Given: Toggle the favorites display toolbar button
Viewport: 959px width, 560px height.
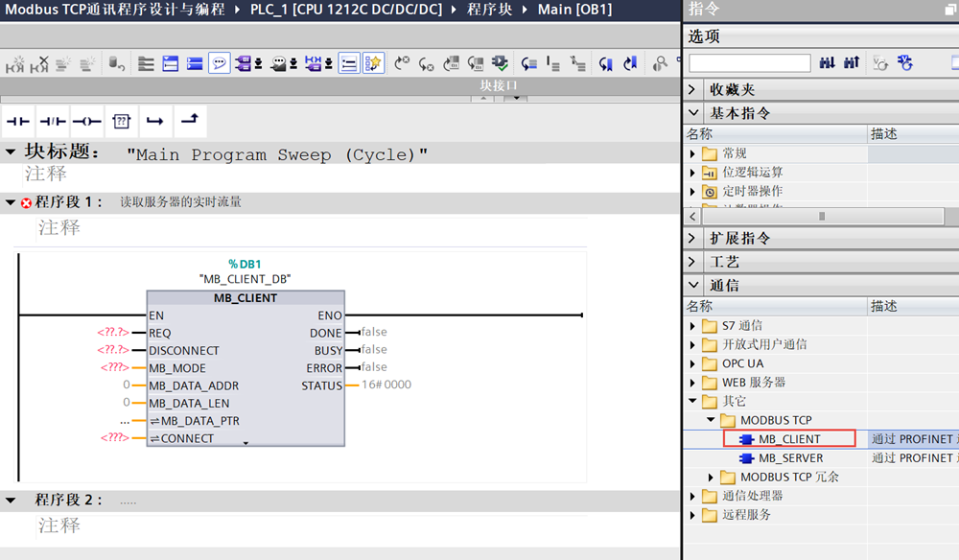Looking at the screenshot, I should point(373,63).
